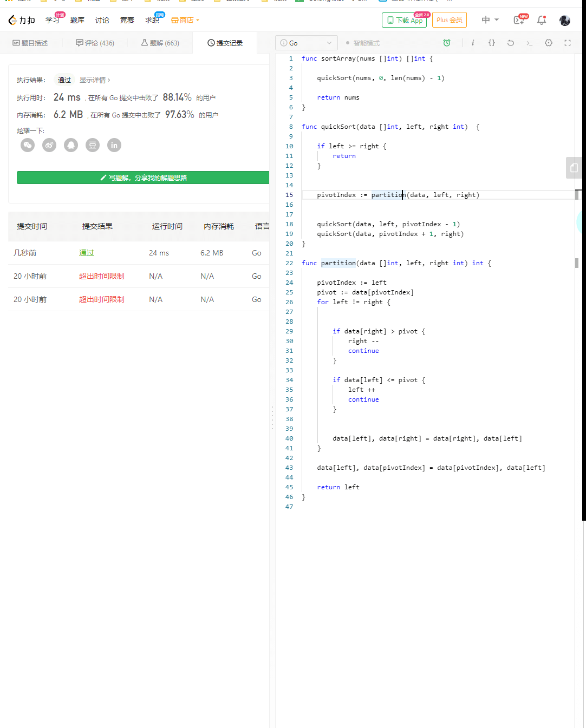The image size is (586, 728).
Task: Switch to the 题解 (663) tab
Action: click(x=160, y=43)
